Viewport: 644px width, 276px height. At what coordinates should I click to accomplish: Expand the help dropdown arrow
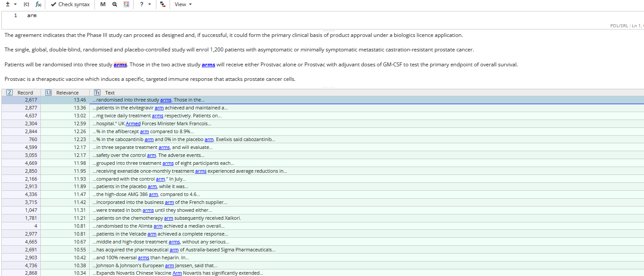coord(149,4)
